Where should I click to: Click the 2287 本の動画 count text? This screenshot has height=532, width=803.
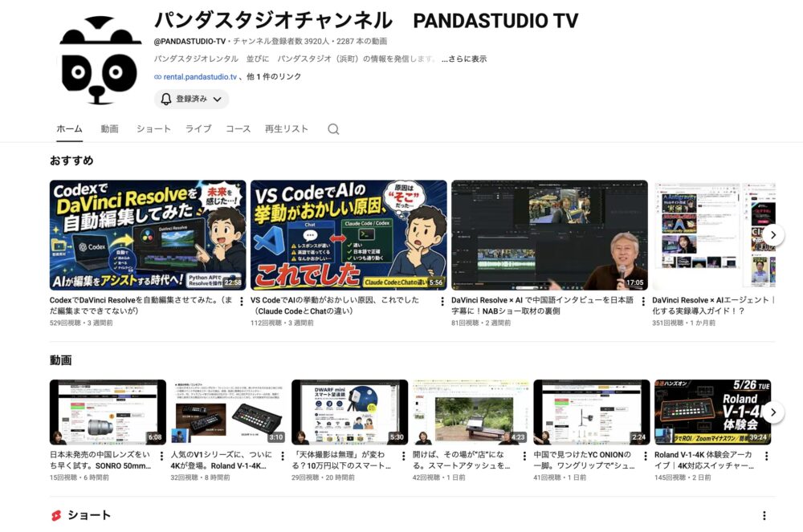(x=361, y=42)
